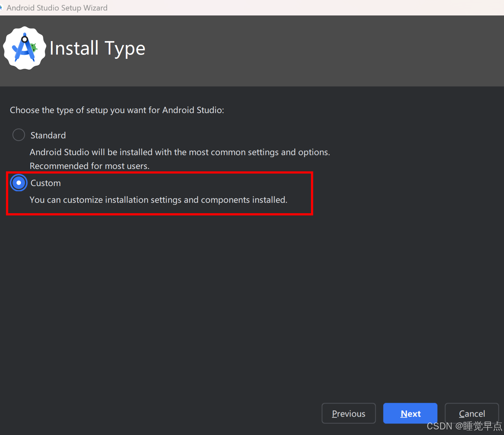Screen dimensions: 504x435
Task: Click the customize components description text
Action: click(x=158, y=199)
